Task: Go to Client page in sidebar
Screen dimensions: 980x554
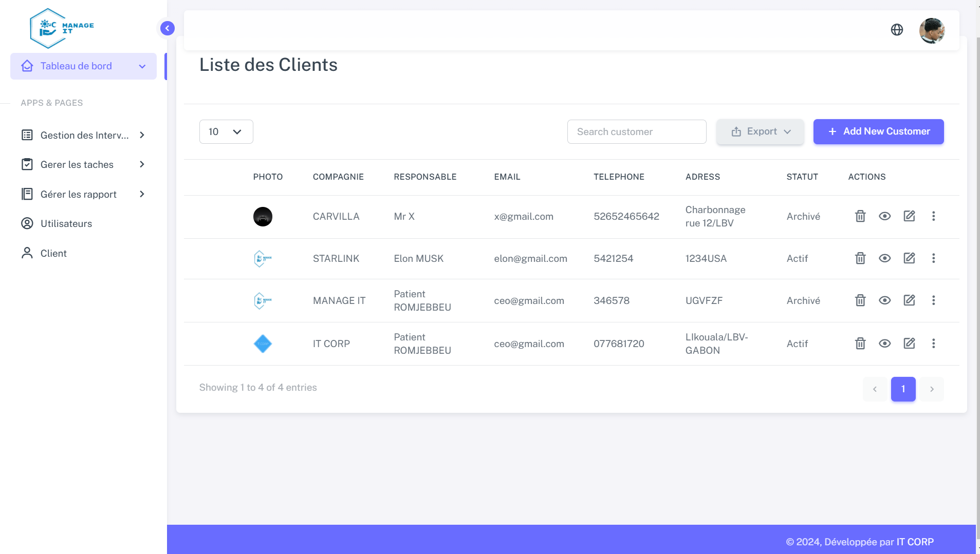Action: tap(53, 254)
